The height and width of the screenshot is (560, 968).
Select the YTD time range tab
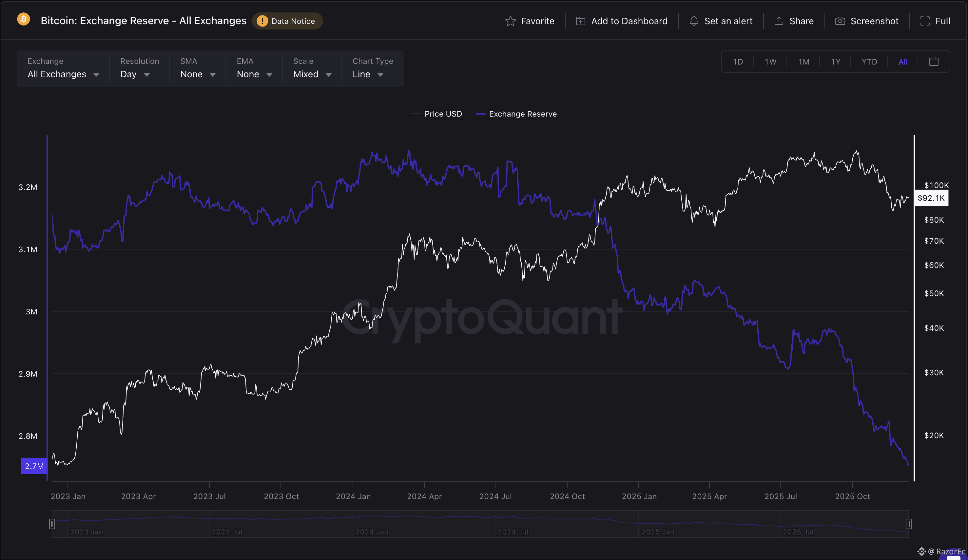point(869,62)
